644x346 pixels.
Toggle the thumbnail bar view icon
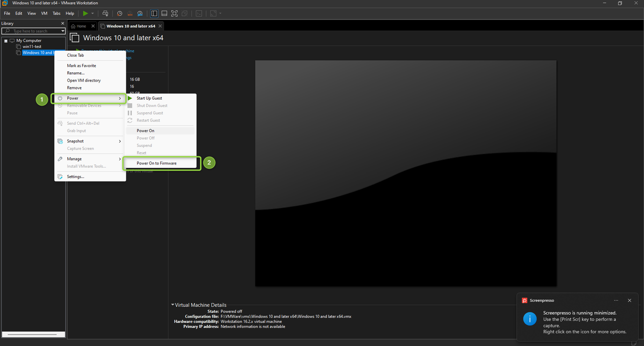(x=164, y=13)
